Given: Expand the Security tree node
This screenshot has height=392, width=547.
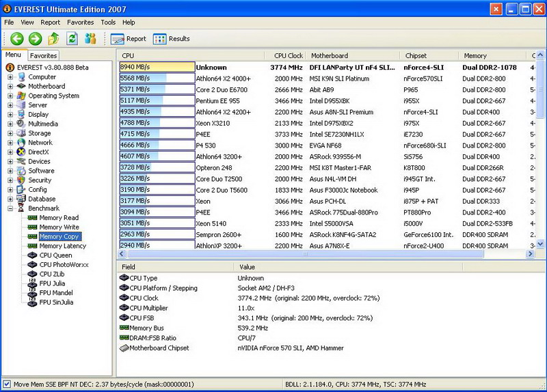Looking at the screenshot, I should tap(10, 180).
